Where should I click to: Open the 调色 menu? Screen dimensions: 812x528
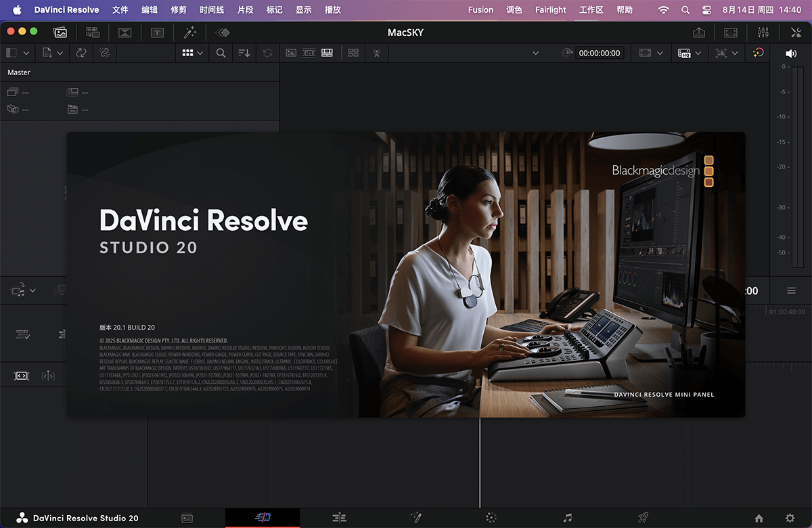point(514,10)
